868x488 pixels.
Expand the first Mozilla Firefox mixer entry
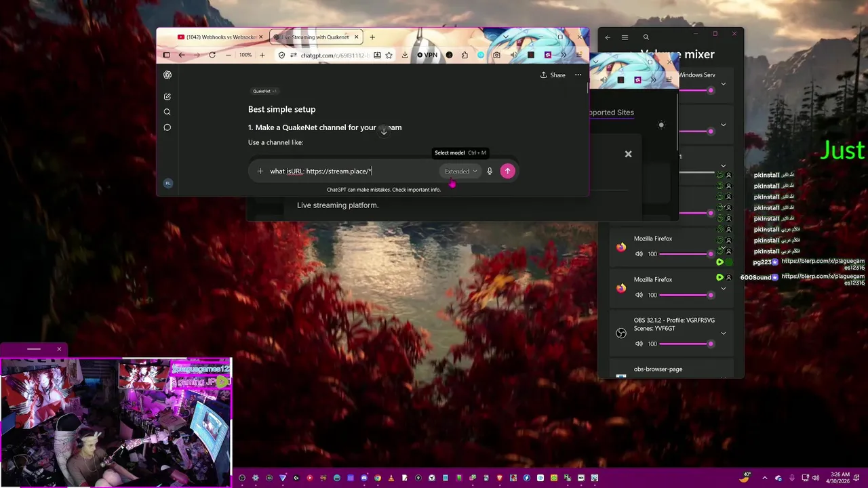tap(723, 247)
